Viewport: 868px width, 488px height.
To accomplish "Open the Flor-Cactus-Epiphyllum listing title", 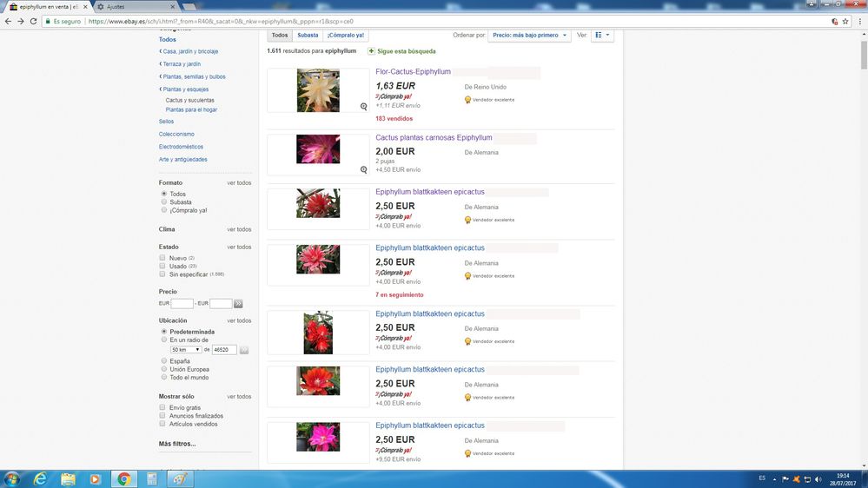I will (413, 71).
